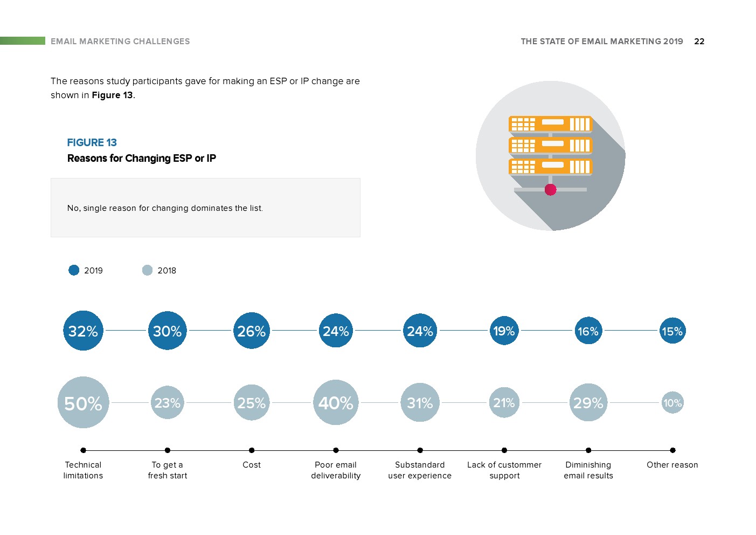Click the 40% poor deliverability bubble
Screen dimensions: 756x535
click(336, 403)
